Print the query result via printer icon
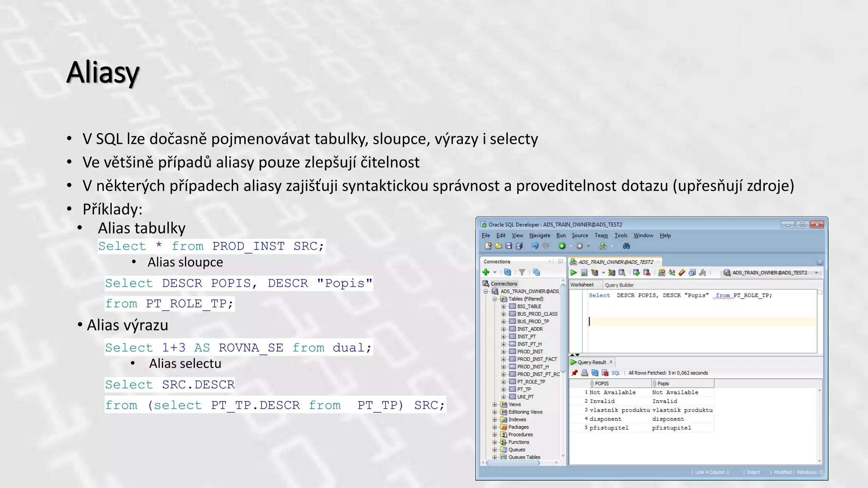The width and height of the screenshot is (868, 488). (585, 373)
